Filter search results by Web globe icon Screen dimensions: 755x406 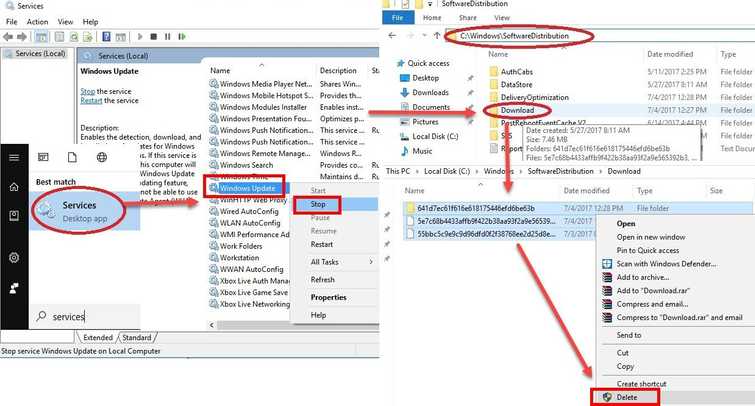(102, 157)
